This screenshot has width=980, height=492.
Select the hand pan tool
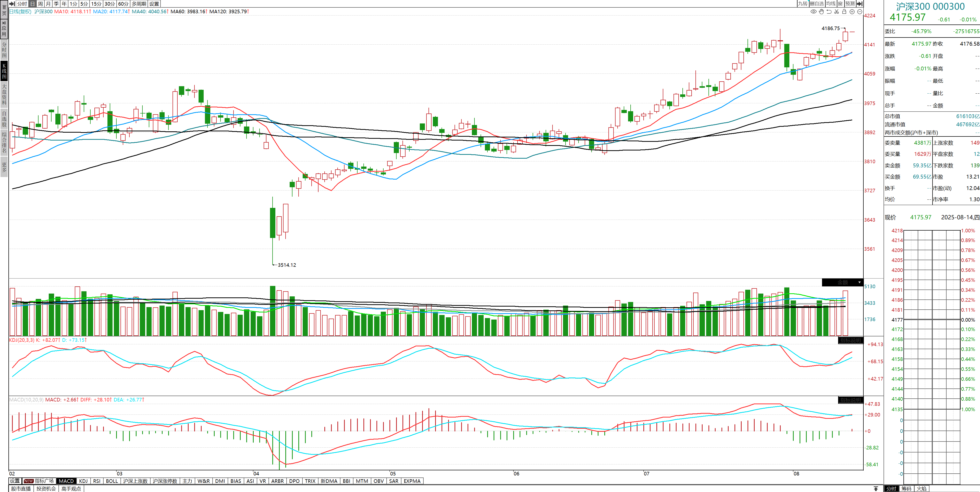(x=821, y=11)
